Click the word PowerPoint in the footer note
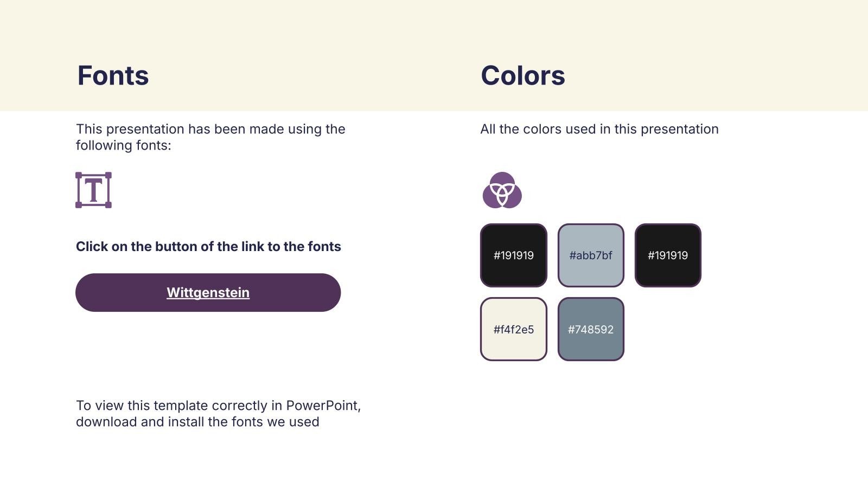Viewport: 868px width, 488px height. coord(323,406)
